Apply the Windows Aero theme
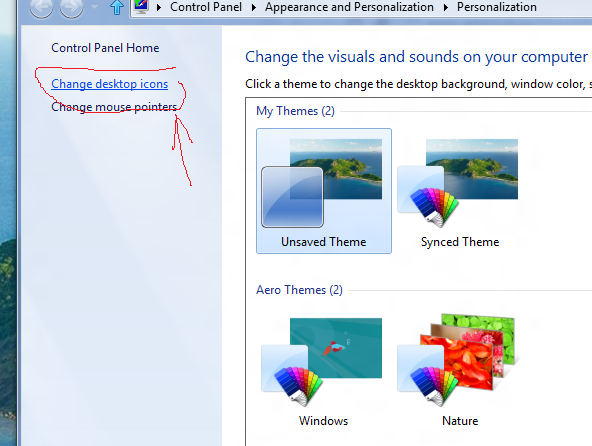The height and width of the screenshot is (446, 592). pyautogui.click(x=324, y=370)
